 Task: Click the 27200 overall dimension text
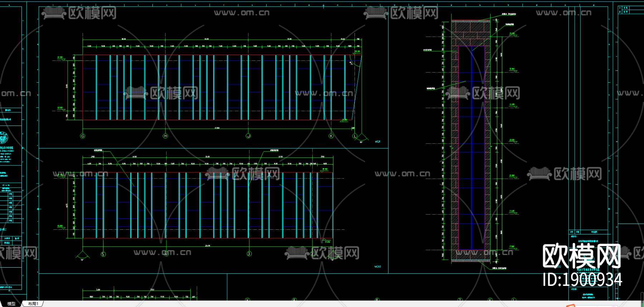[217, 128]
